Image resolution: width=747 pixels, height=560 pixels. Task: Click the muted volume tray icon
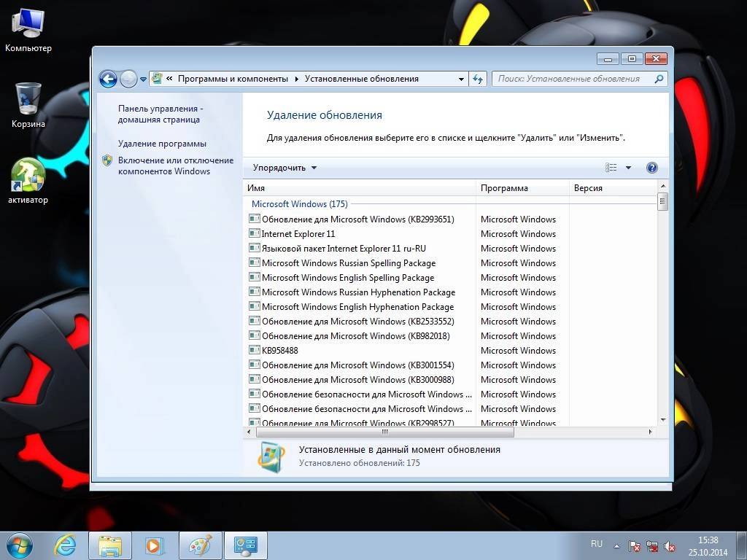click(x=670, y=546)
